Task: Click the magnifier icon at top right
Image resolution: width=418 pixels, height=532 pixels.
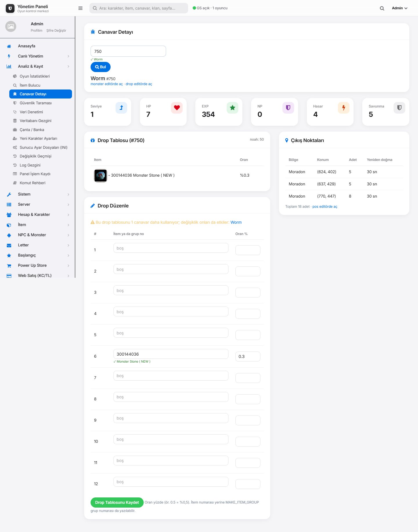Action: click(x=382, y=8)
